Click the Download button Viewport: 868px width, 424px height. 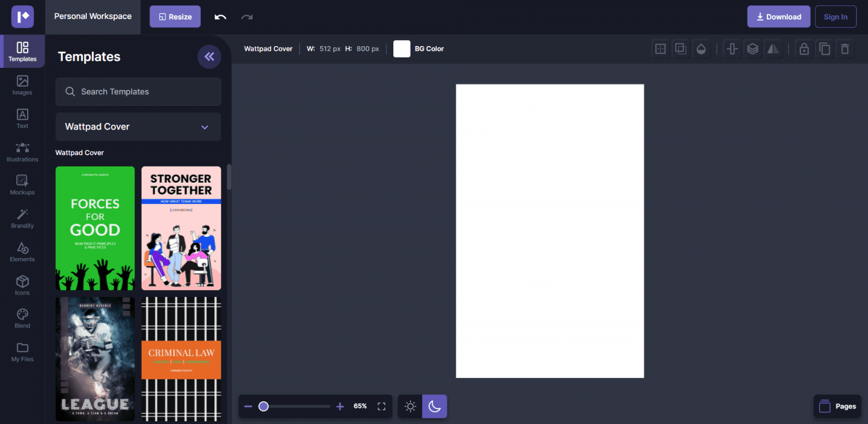tap(778, 17)
